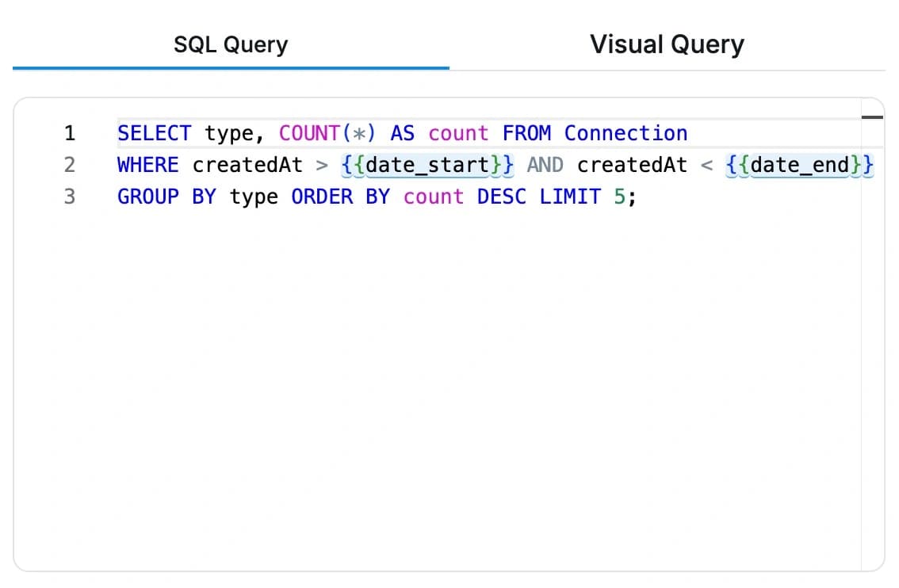
Task: Click the first createdAt column reference
Action: (x=247, y=165)
